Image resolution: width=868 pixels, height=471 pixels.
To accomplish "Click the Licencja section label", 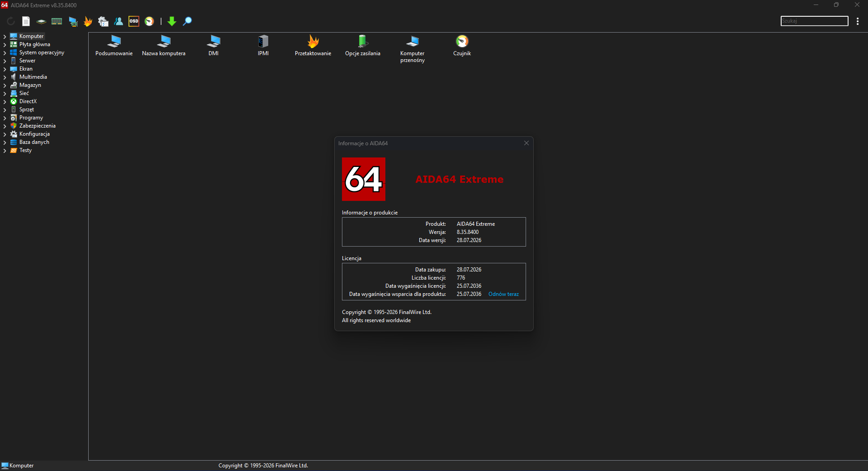I will point(351,258).
